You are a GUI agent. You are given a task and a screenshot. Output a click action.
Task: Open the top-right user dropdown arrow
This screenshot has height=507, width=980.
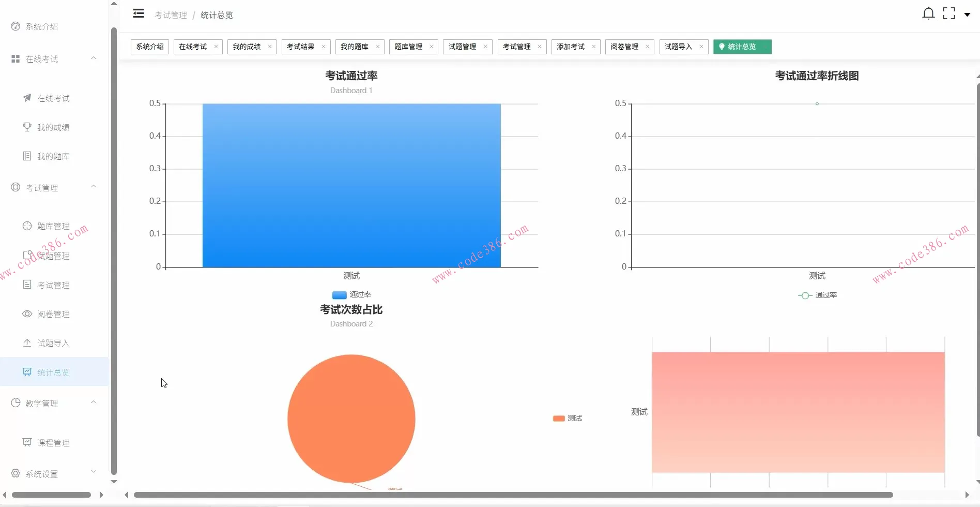(967, 14)
